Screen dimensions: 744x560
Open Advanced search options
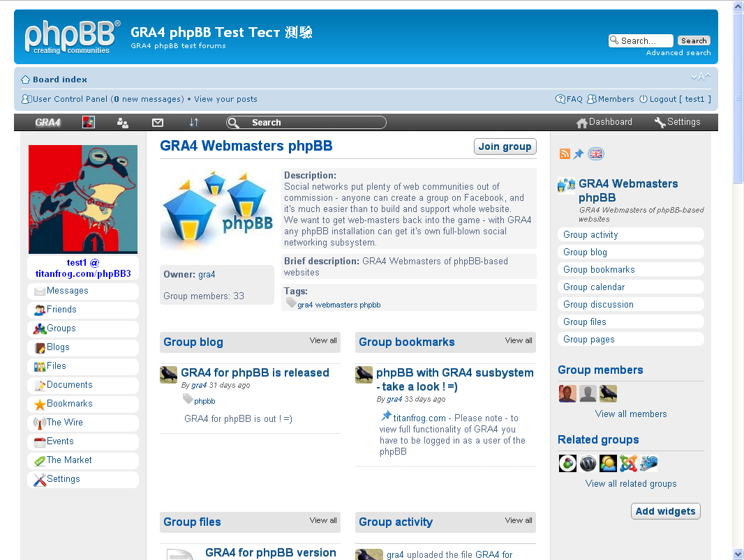click(678, 52)
